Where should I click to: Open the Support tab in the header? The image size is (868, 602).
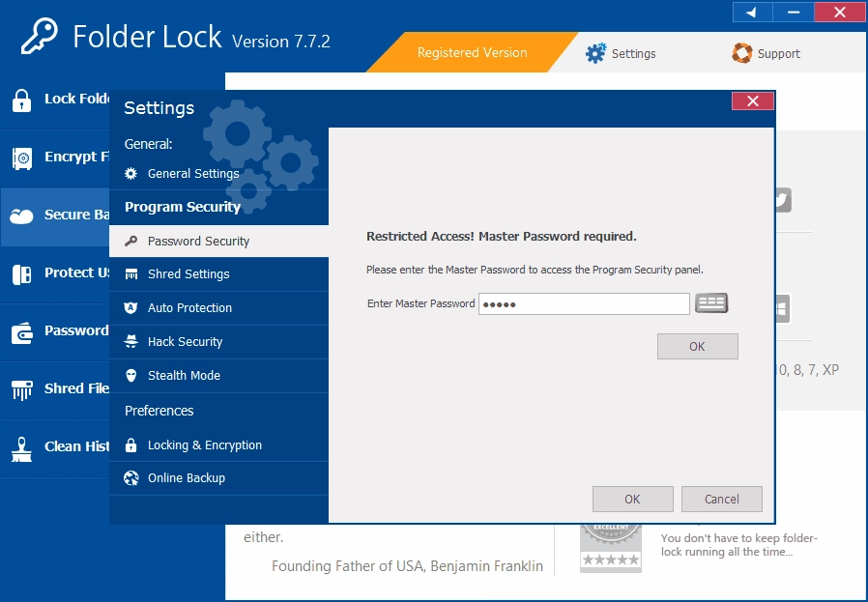pos(767,53)
